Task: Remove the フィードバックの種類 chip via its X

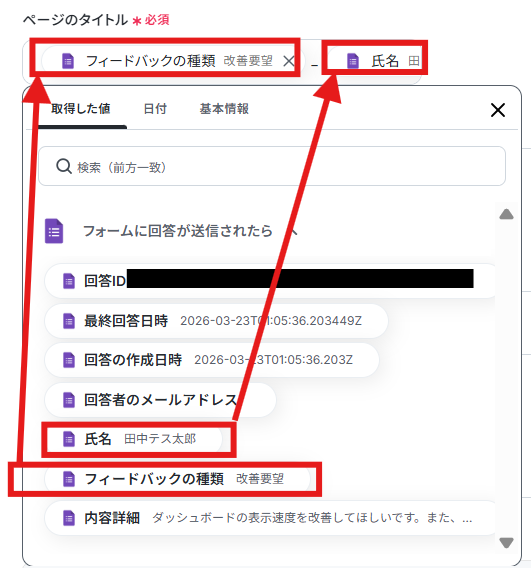Action: tap(288, 61)
